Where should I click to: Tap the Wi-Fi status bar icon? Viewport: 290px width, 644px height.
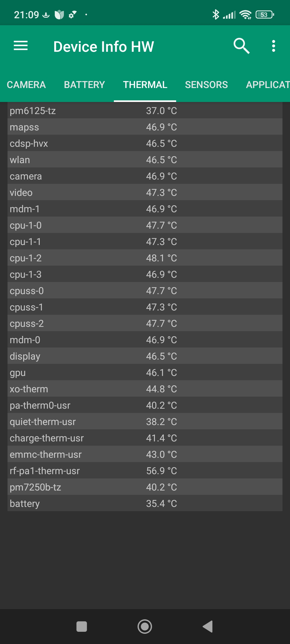(x=245, y=14)
